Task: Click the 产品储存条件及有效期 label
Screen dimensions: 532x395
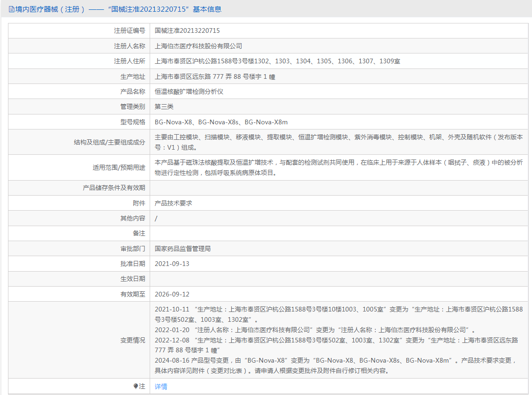Action: pos(114,188)
